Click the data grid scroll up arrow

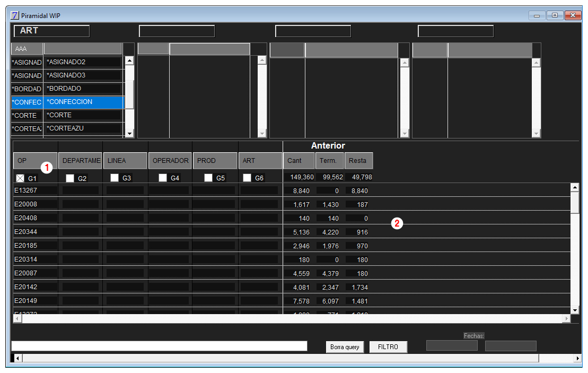tap(575, 187)
